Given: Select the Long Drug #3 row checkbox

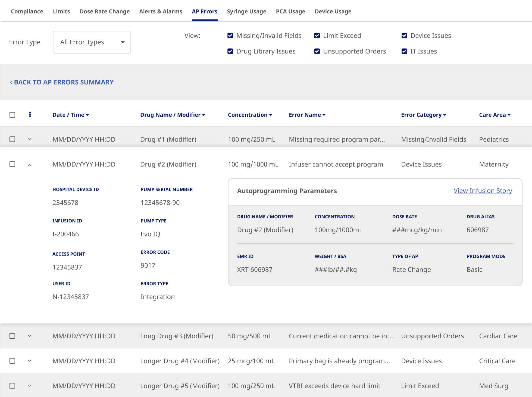Looking at the screenshot, I should (x=12, y=336).
